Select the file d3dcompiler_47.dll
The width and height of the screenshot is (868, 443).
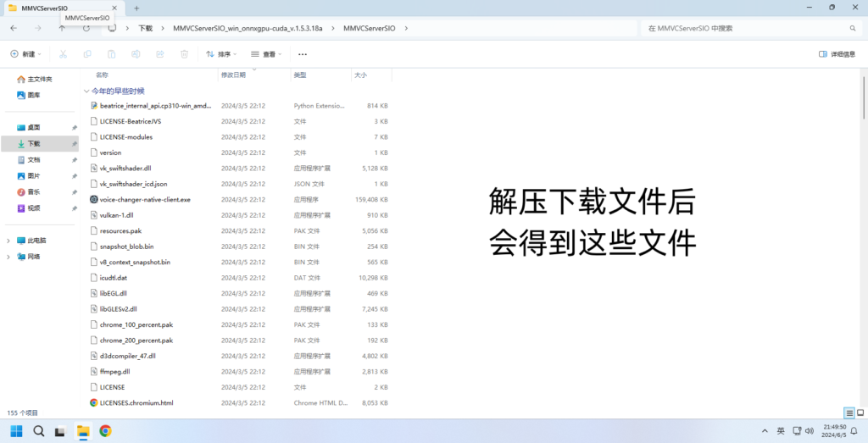pos(128,356)
